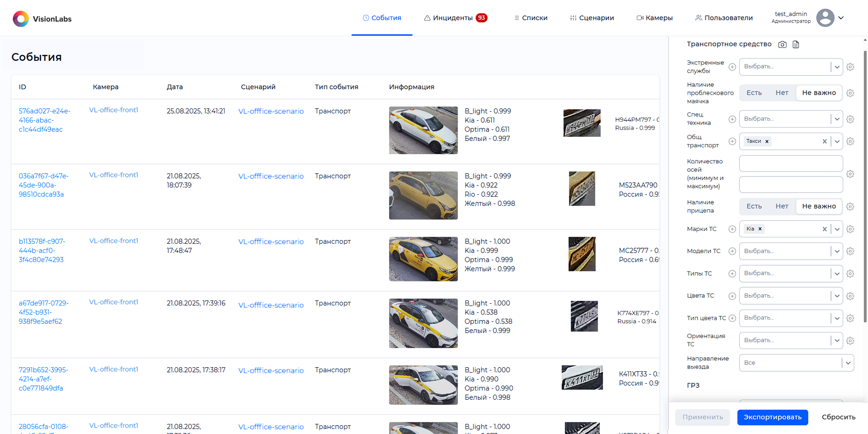Click the Экспортировать button
This screenshot has height=434, width=868.
coord(772,417)
